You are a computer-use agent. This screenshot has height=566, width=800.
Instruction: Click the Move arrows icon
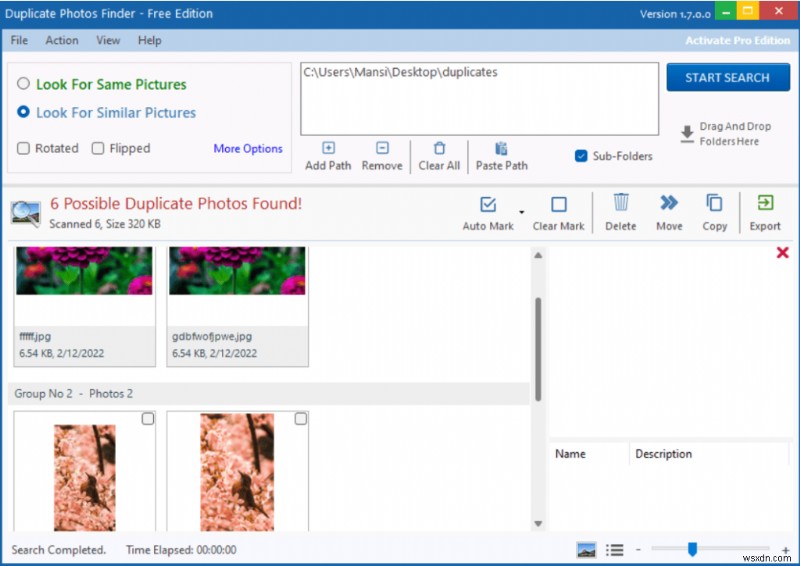[x=669, y=203]
